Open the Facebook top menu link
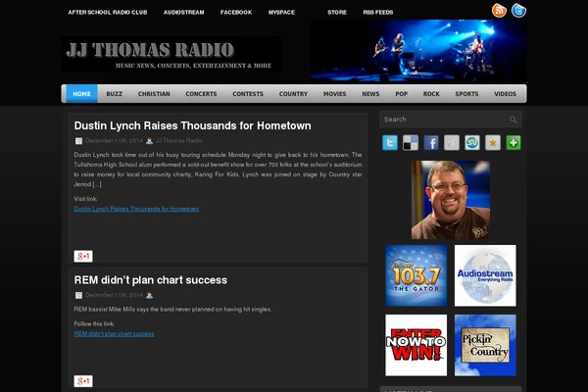This screenshot has width=588, height=392. coord(236,13)
